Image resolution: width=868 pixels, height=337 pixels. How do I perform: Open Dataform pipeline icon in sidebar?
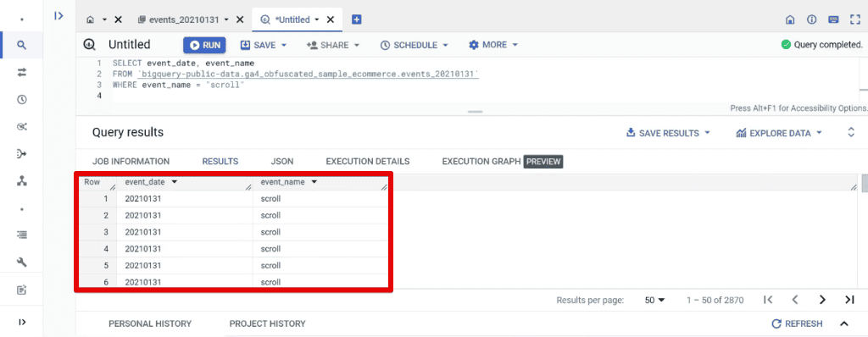pos(21,154)
